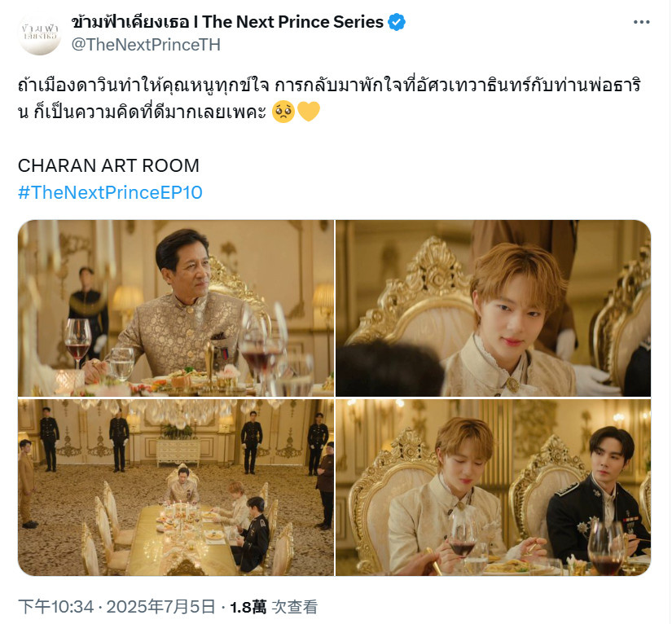Open photo of two men dining together
Image resolution: width=672 pixels, height=624 pixels.
[493, 487]
